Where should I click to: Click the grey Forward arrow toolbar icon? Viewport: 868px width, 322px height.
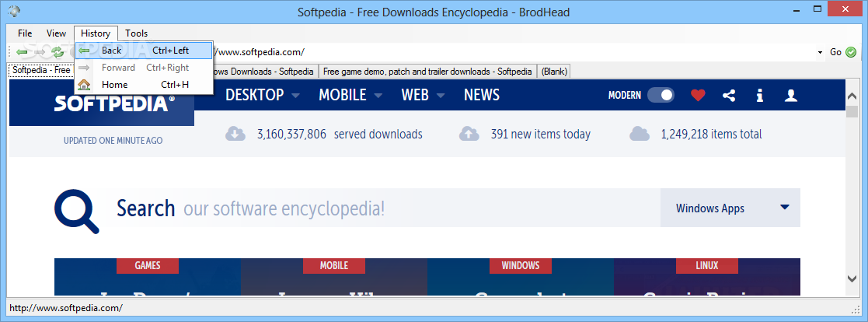(x=40, y=52)
